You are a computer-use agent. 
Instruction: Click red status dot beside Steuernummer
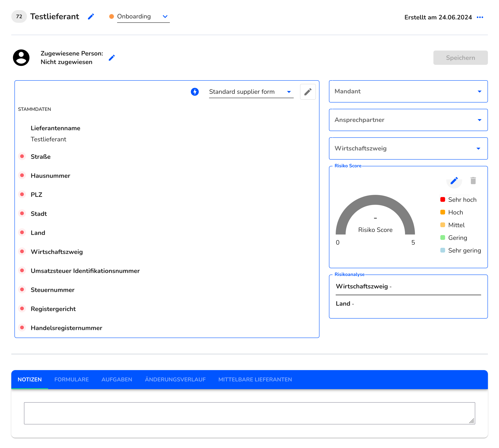(22, 289)
